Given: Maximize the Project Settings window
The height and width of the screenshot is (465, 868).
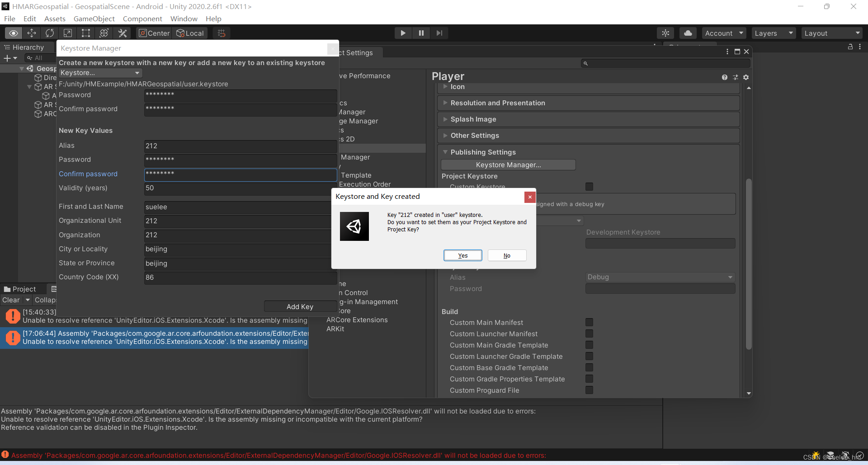Looking at the screenshot, I should 737,52.
